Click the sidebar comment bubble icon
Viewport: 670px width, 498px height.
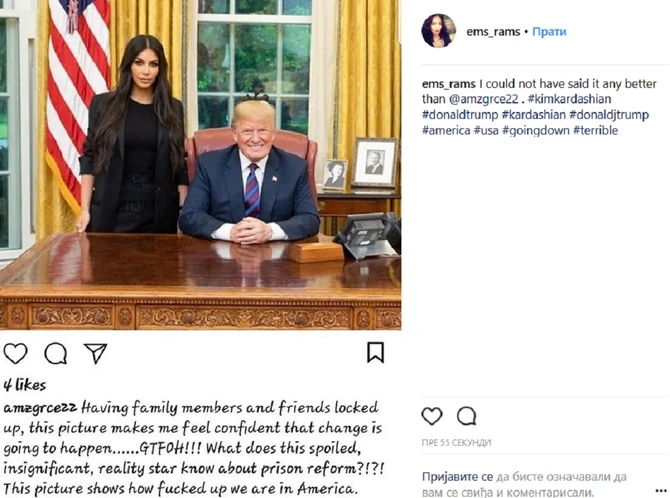pos(466,416)
